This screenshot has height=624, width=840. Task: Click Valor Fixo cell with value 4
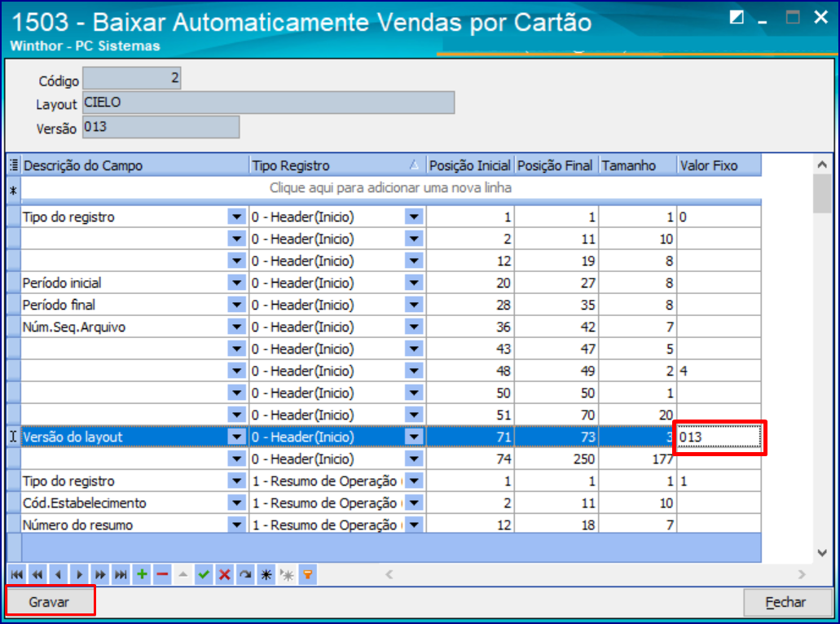coord(719,371)
